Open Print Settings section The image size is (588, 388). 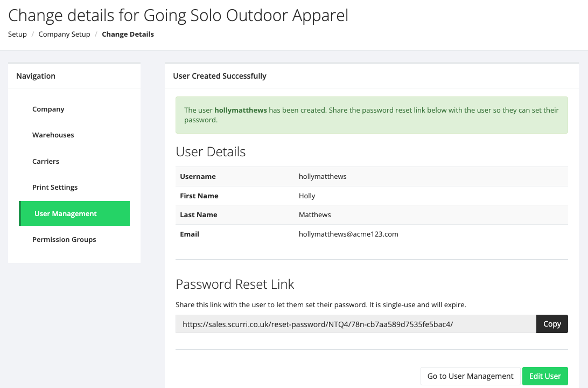55,187
